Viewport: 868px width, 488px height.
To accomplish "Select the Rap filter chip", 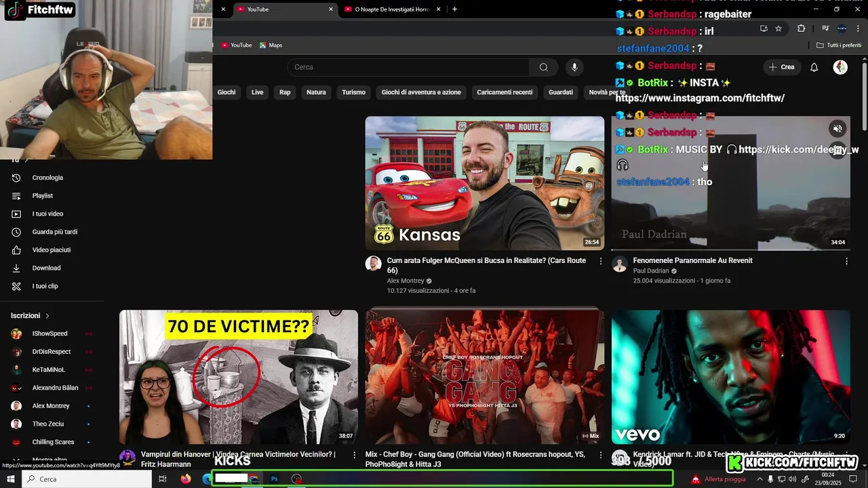I will (285, 92).
